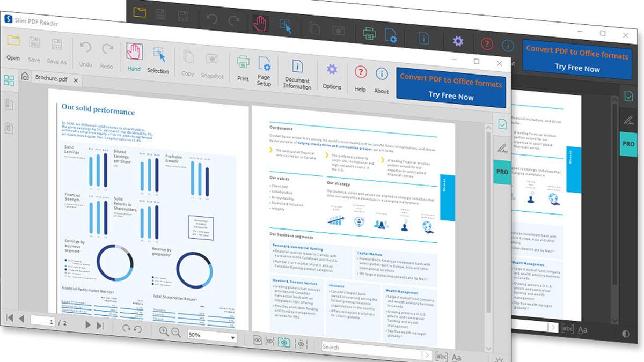
Task: Open the Options menu
Action: coord(332,69)
